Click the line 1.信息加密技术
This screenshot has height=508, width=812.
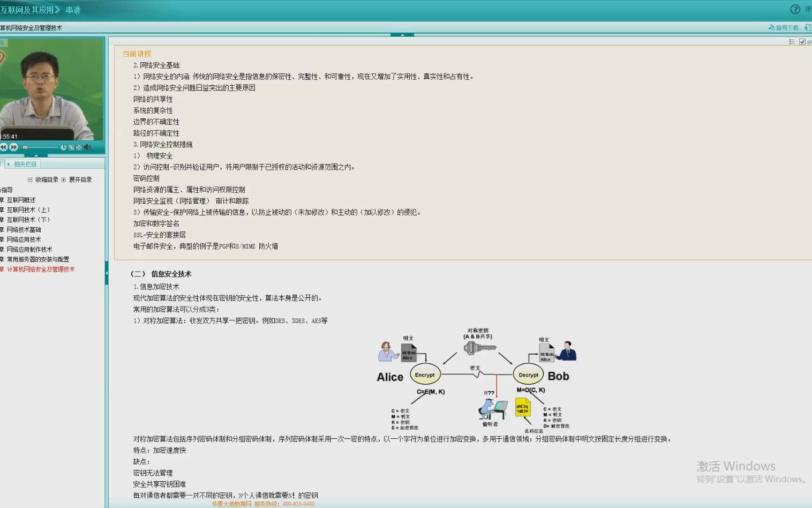(x=156, y=287)
